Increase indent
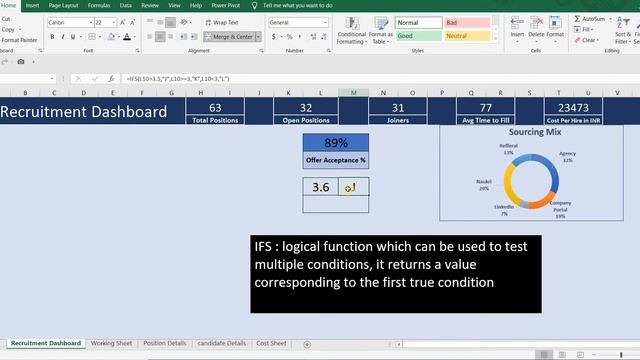The image size is (640, 360). click(x=194, y=37)
